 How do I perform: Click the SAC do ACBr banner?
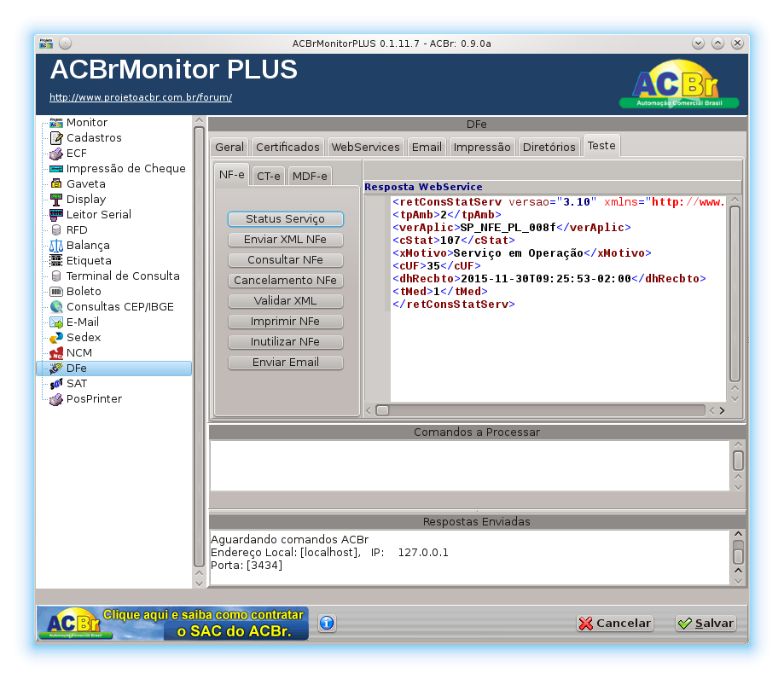pyautogui.click(x=172, y=623)
